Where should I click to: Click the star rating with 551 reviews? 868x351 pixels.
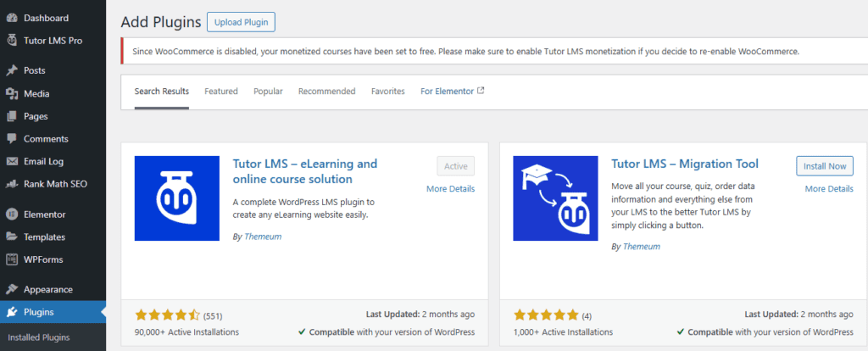167,315
